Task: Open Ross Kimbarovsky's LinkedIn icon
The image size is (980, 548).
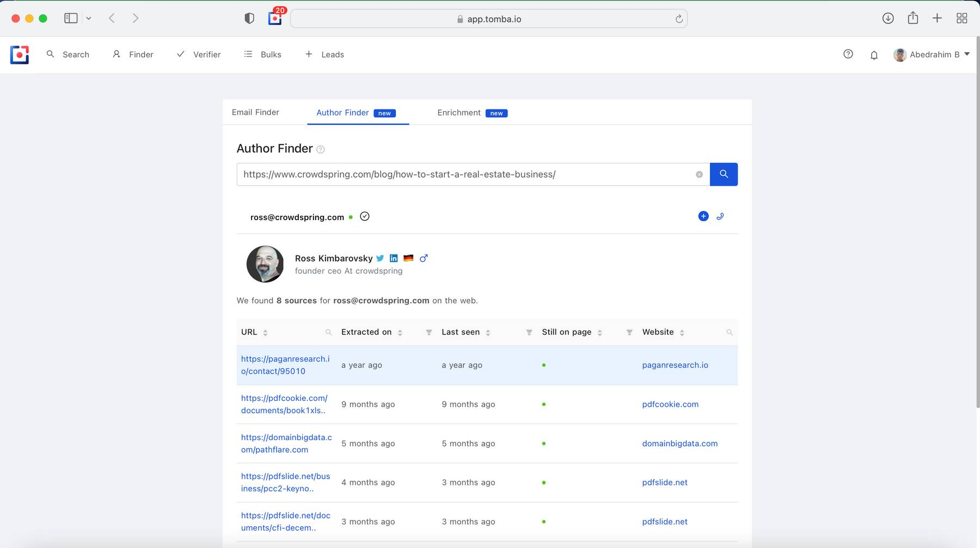Action: [x=394, y=258]
